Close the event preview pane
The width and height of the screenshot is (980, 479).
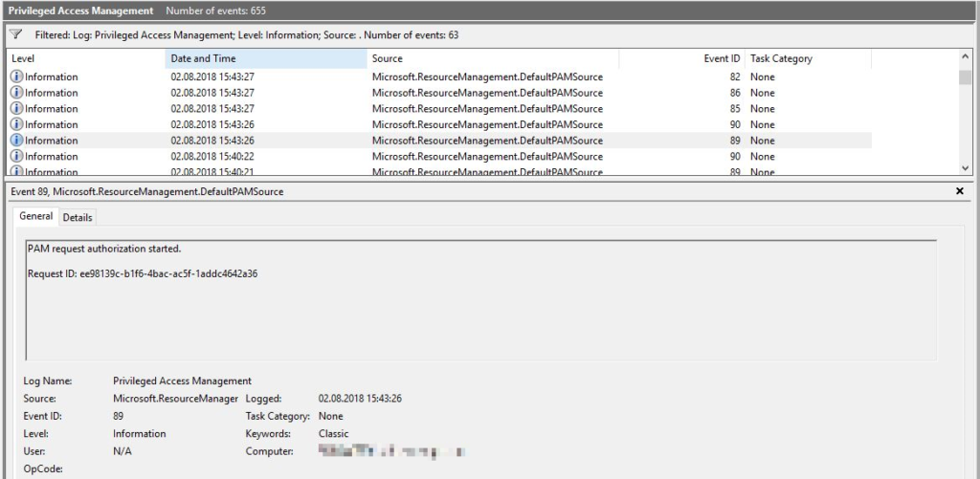click(x=960, y=192)
